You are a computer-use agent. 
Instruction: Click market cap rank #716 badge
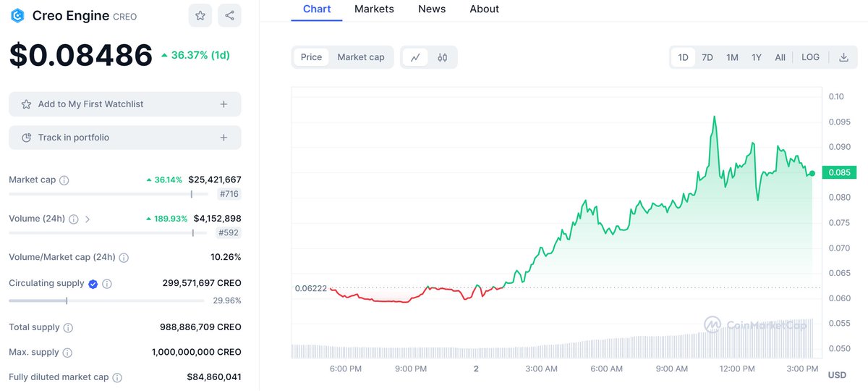click(x=229, y=194)
